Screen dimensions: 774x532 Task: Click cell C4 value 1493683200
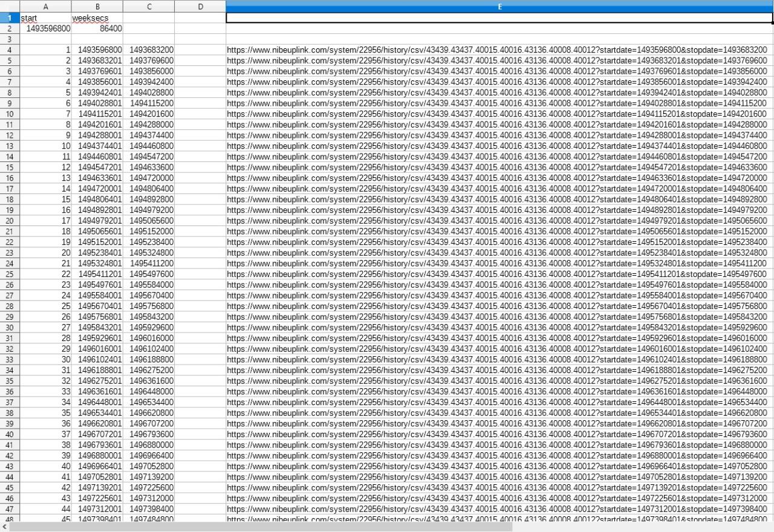(x=149, y=50)
